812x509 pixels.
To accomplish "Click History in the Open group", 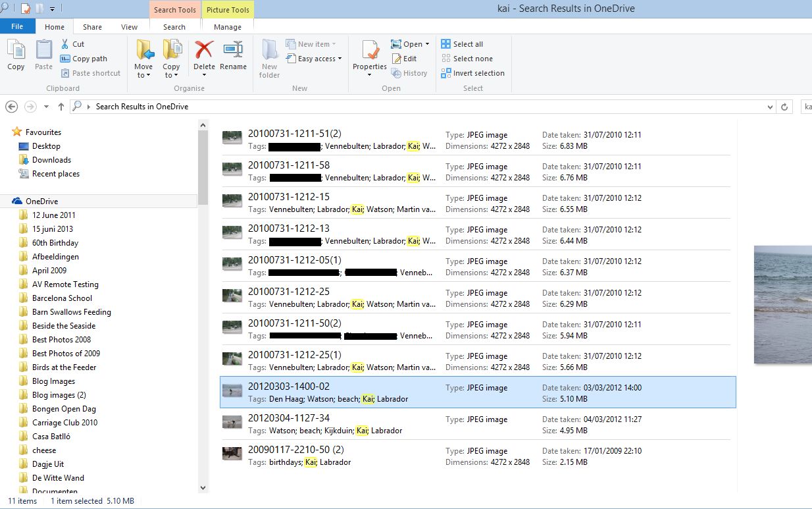I will (409, 73).
